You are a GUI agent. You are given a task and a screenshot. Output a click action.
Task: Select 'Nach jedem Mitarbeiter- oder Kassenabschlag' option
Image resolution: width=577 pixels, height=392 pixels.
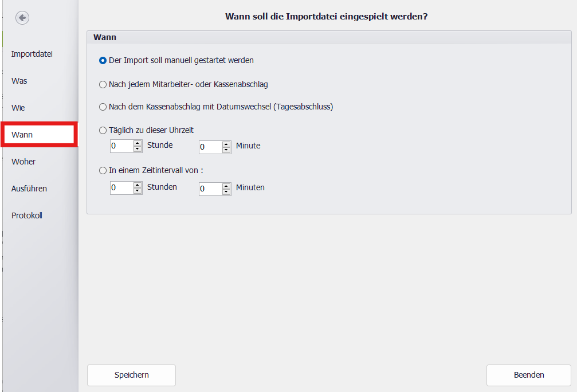[103, 84]
